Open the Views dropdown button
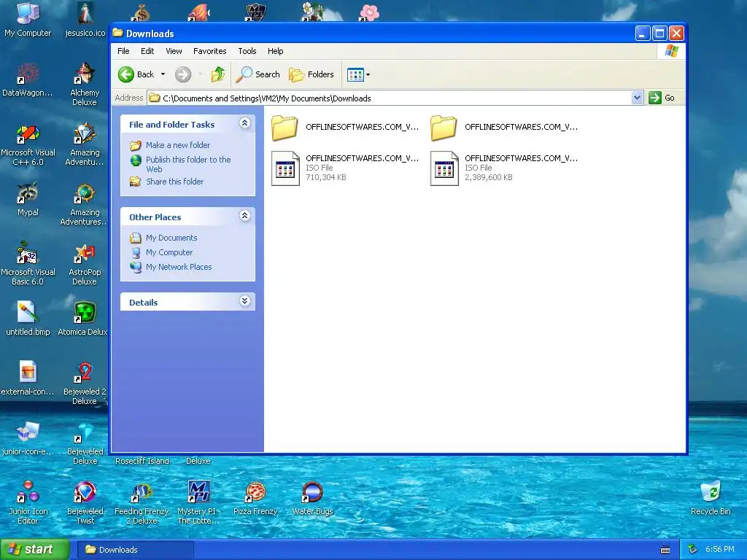 pyautogui.click(x=358, y=74)
